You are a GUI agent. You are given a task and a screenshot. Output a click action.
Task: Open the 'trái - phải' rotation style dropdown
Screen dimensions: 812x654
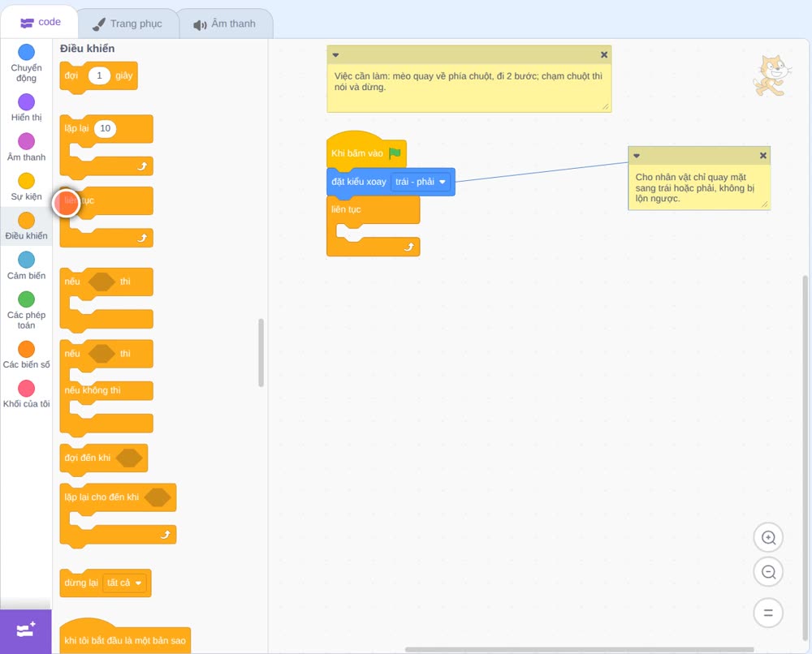coord(420,182)
